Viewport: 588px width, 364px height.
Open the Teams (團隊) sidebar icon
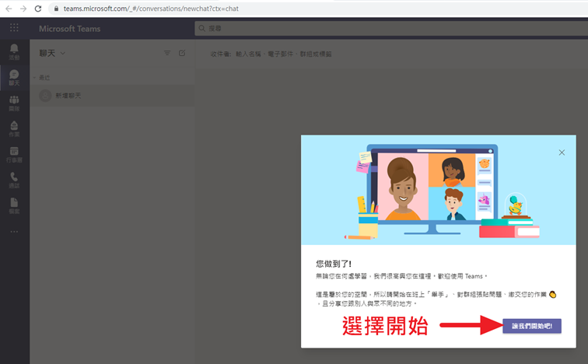pyautogui.click(x=14, y=103)
